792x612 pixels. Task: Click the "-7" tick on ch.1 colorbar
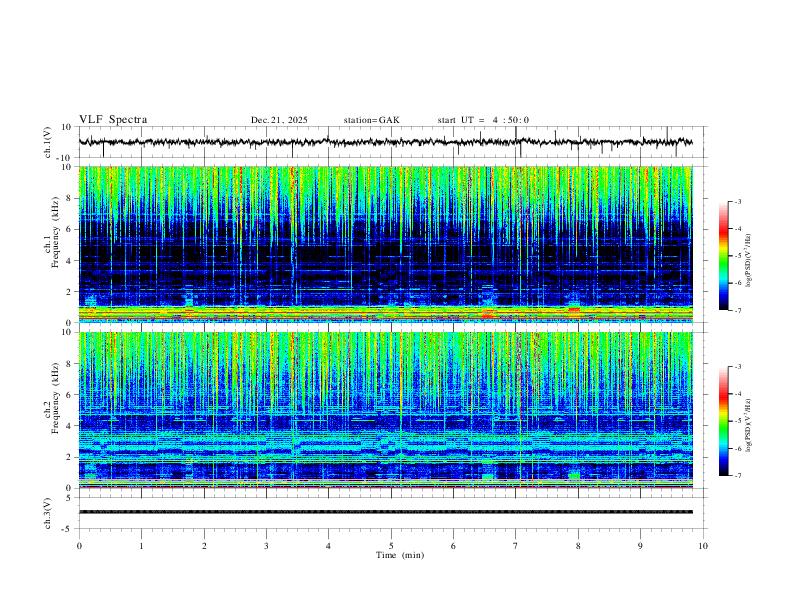[738, 311]
